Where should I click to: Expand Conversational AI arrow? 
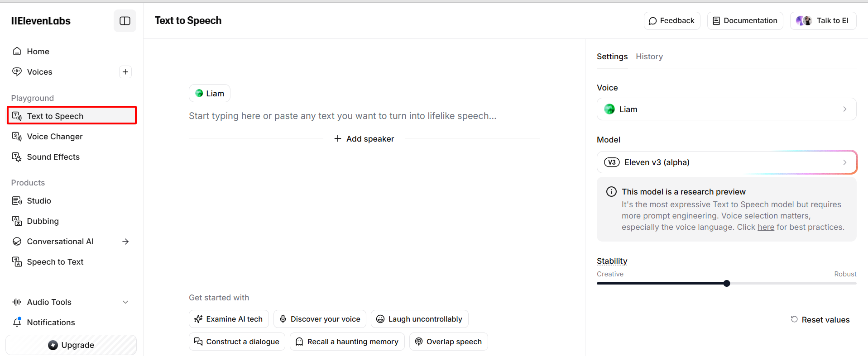click(125, 242)
